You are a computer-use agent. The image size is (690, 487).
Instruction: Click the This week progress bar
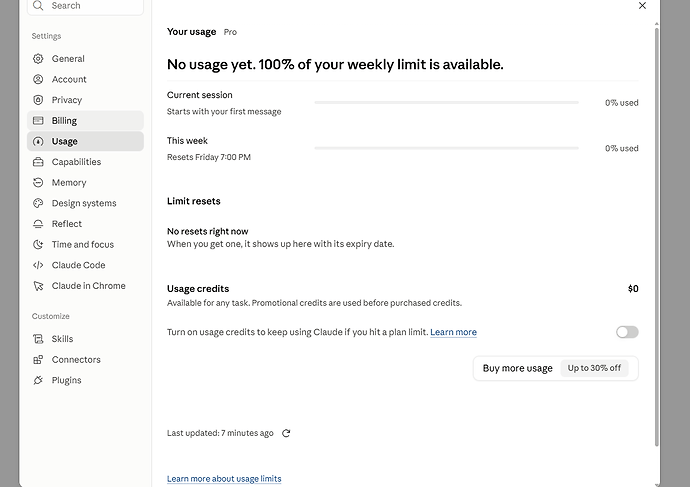(446, 148)
